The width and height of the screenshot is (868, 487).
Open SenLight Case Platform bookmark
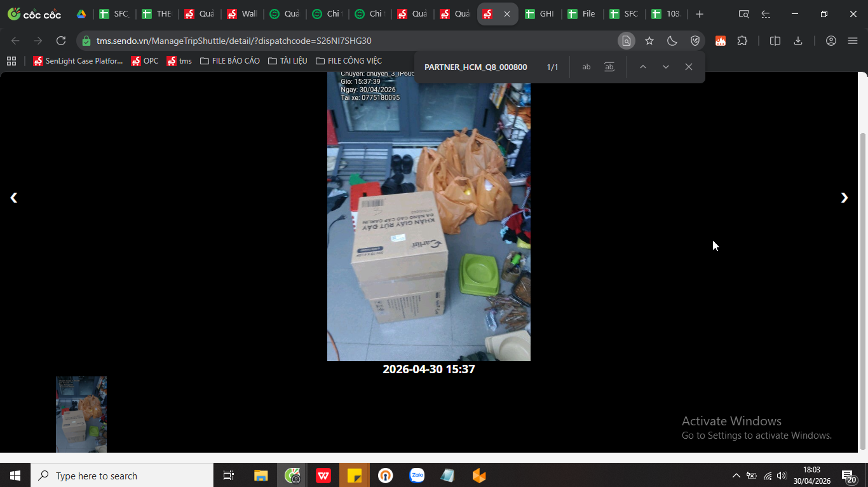pos(78,61)
